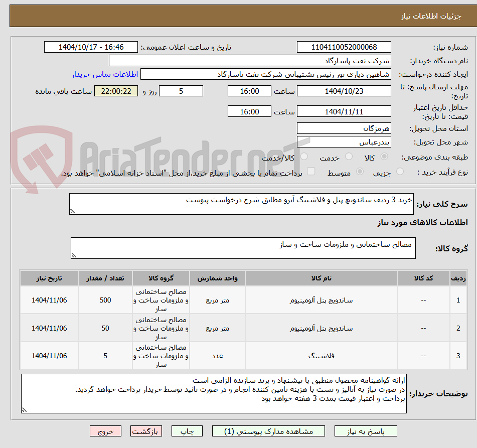
Task: Click the 'گروه کالا' column header
Action: (161, 278)
